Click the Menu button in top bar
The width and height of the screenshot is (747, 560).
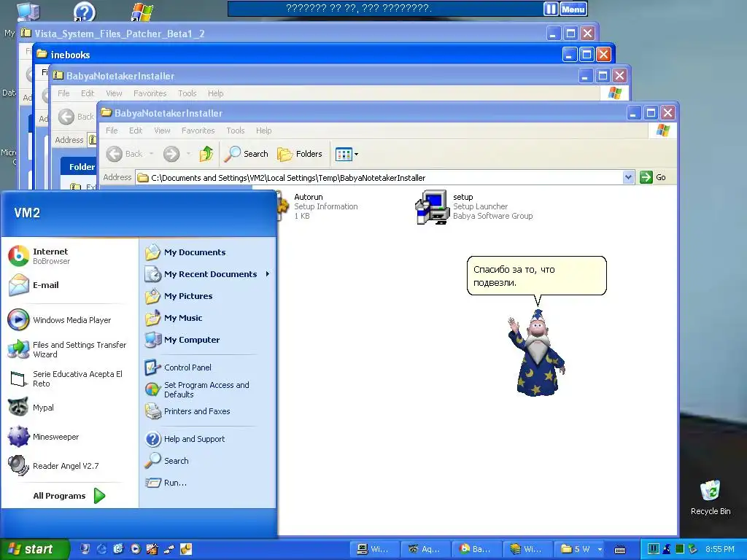coord(573,9)
